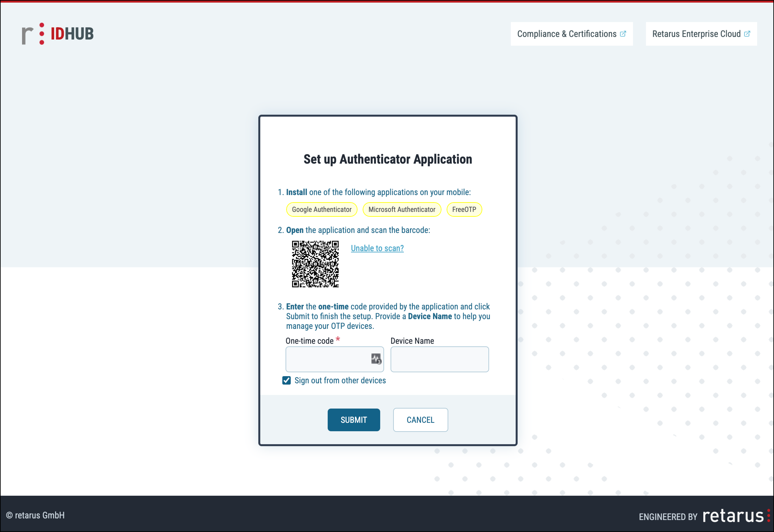Select the FreeOTP pill
The image size is (774, 532).
coord(464,210)
